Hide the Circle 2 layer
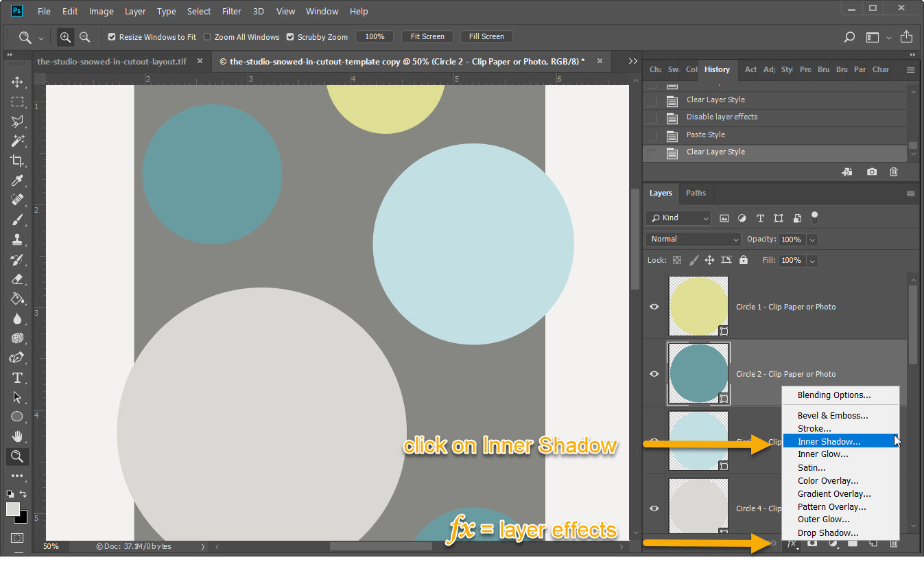The width and height of the screenshot is (924, 562). pos(654,374)
